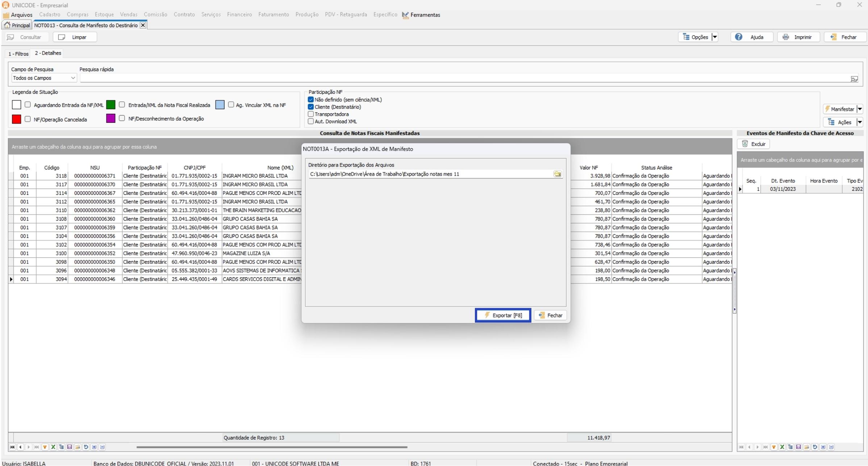Go to first record in main grid navigator
Image resolution: width=868 pixels, height=466 pixels.
[x=12, y=447]
